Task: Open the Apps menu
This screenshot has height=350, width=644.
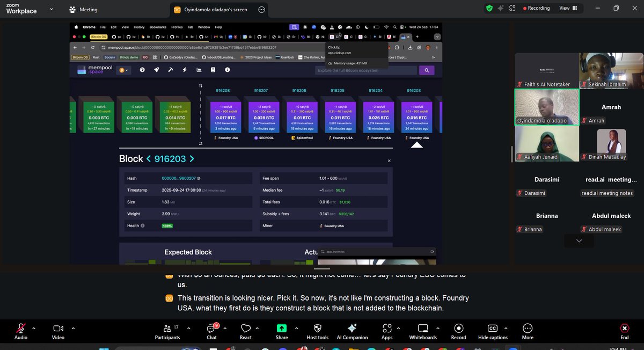Action: (x=387, y=331)
